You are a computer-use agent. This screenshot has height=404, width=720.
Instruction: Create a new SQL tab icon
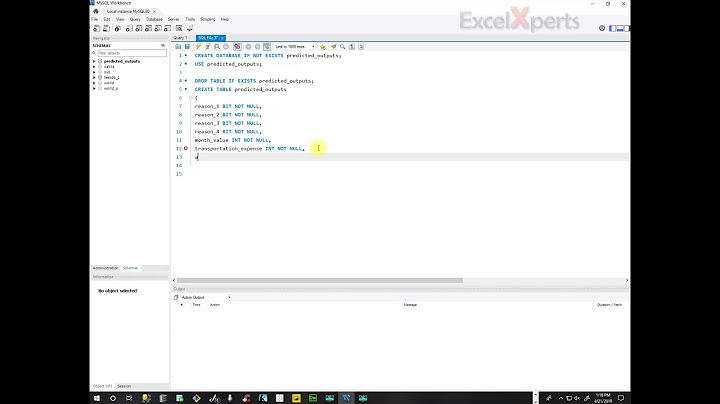96,28
